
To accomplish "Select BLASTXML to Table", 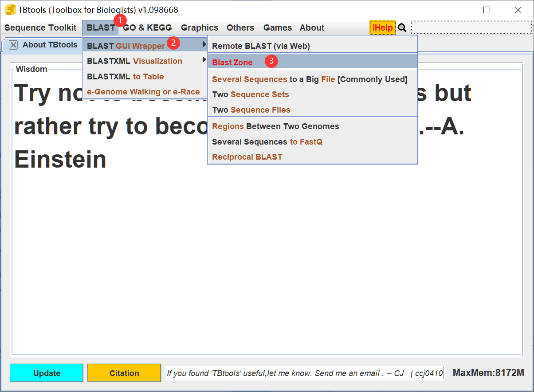I will (145, 76).
